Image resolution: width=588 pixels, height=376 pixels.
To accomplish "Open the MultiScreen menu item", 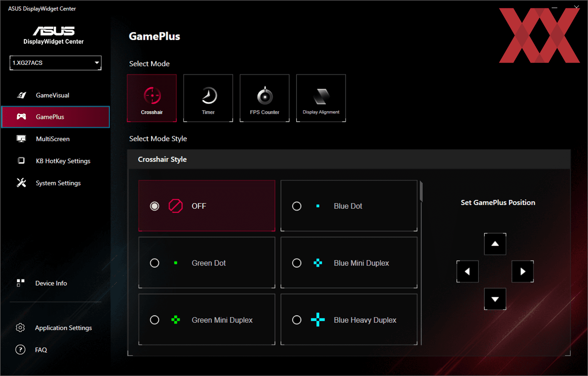I will coord(55,139).
